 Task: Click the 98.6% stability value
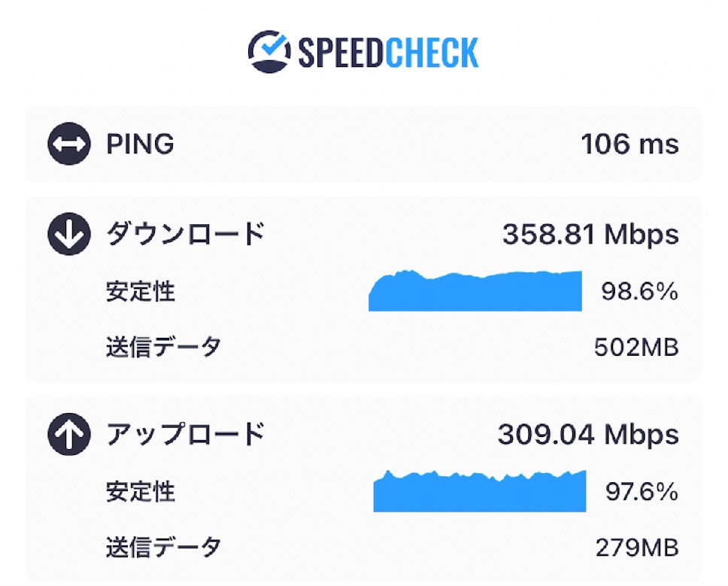pyautogui.click(x=640, y=292)
